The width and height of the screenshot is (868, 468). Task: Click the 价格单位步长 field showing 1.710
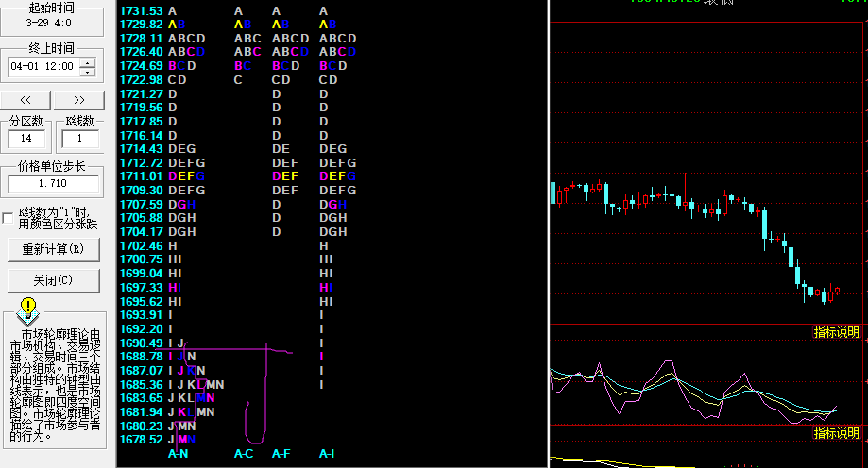[53, 184]
